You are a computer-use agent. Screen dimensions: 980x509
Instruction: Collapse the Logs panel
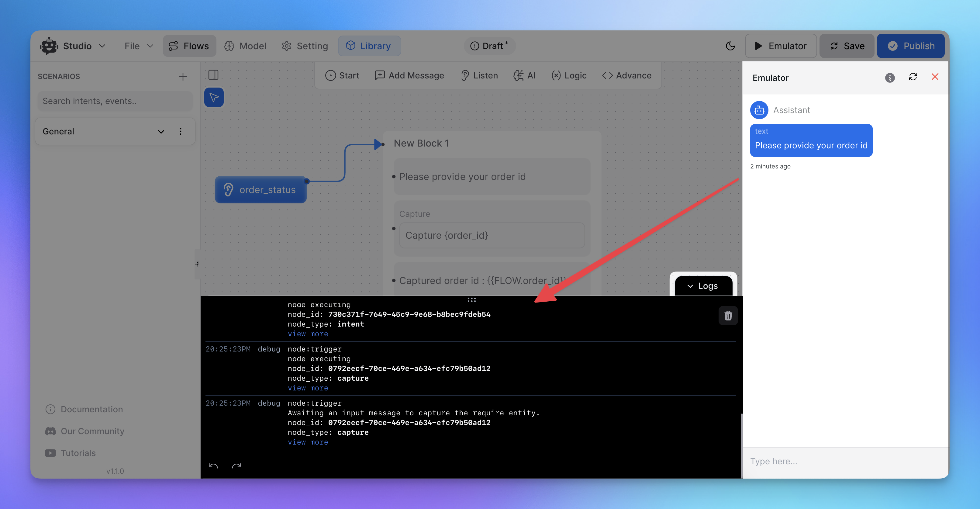(x=703, y=286)
